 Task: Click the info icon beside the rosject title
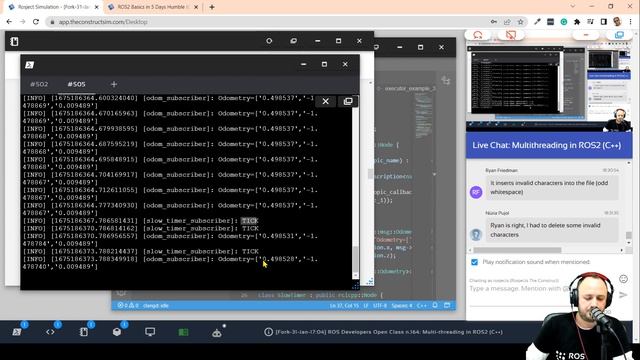[268, 332]
